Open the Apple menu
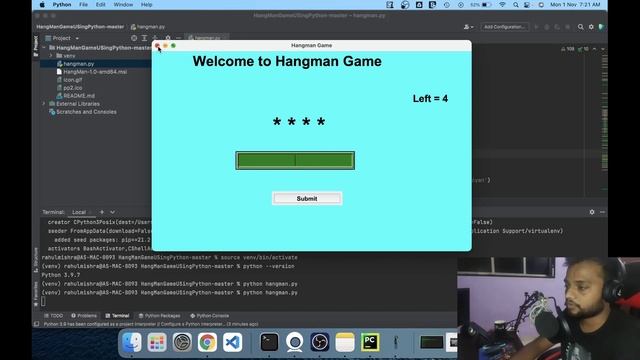 (42, 4)
